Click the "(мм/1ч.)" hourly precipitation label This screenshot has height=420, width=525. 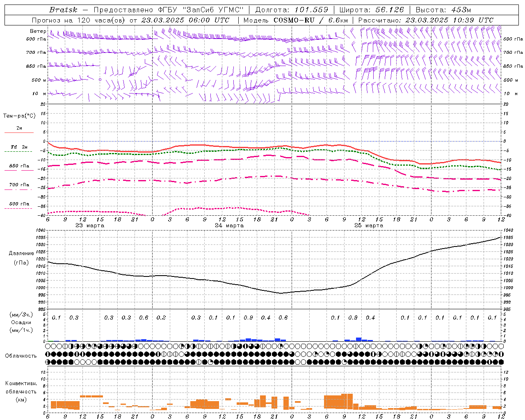tap(21, 330)
